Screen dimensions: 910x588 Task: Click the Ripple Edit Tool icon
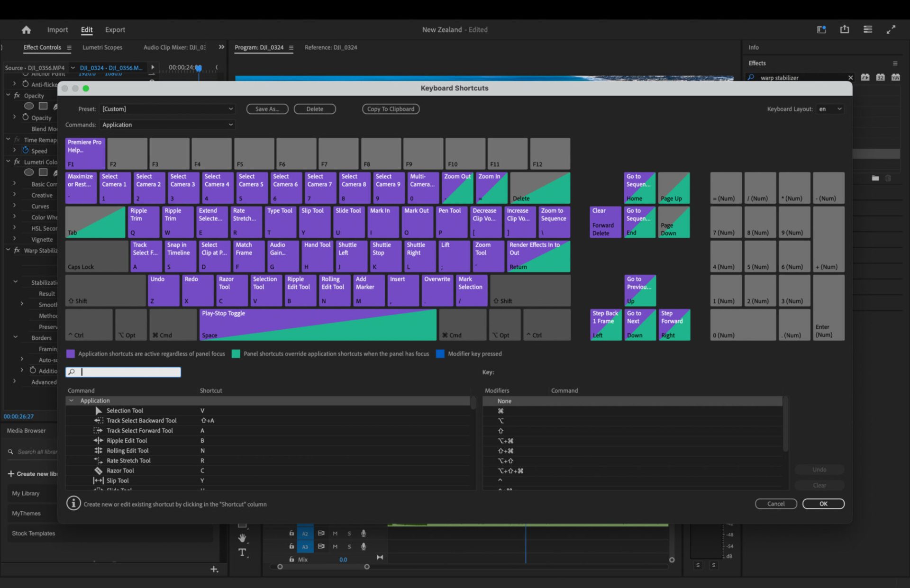point(99,440)
